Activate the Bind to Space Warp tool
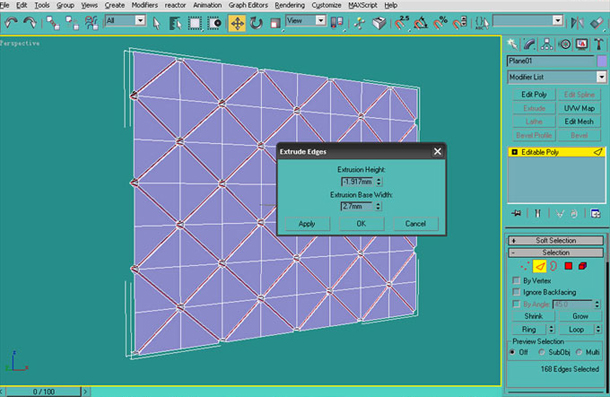Image resolution: width=610 pixels, height=397 pixels. tap(91, 23)
